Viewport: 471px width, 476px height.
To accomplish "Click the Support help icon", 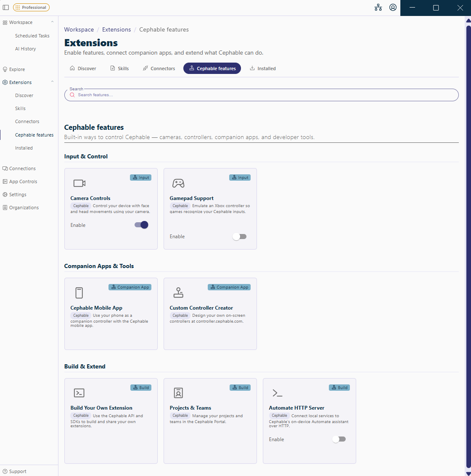I will pyautogui.click(x=5, y=471).
